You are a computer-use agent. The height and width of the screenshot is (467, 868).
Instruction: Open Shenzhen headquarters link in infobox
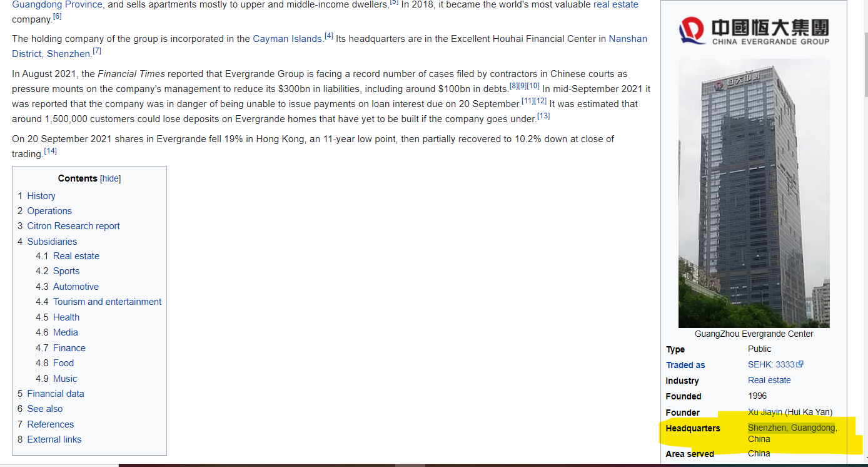pos(767,428)
